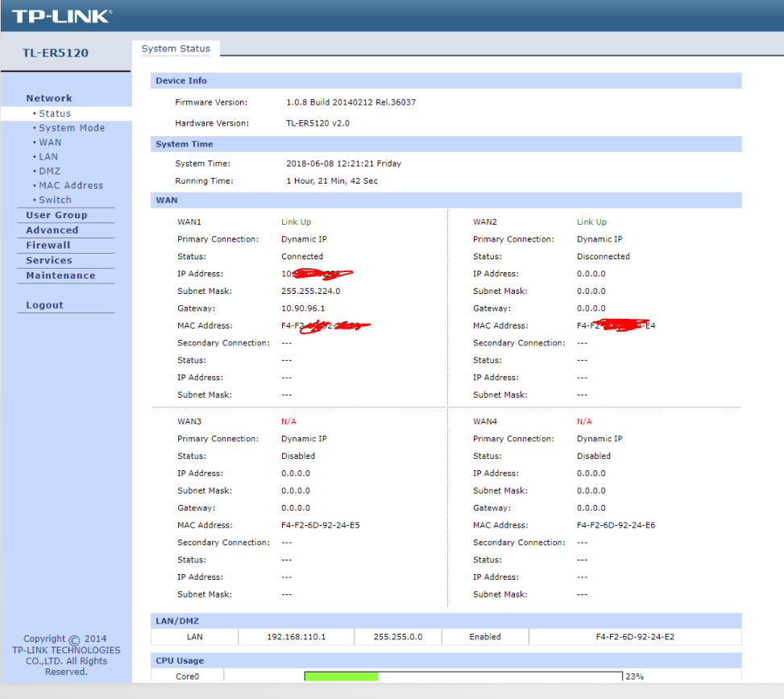
Task: Click LAN MAC F4-F2-6D-92-24-E2 cell
Action: click(x=635, y=637)
